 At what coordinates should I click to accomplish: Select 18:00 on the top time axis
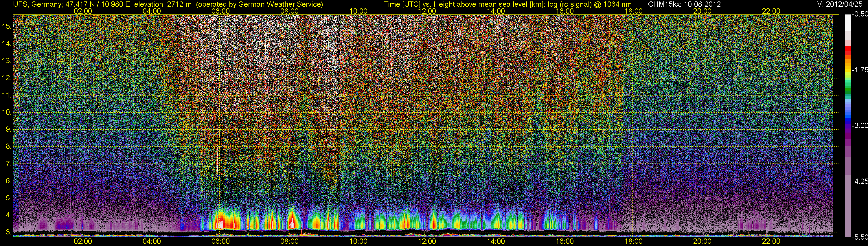(x=633, y=11)
